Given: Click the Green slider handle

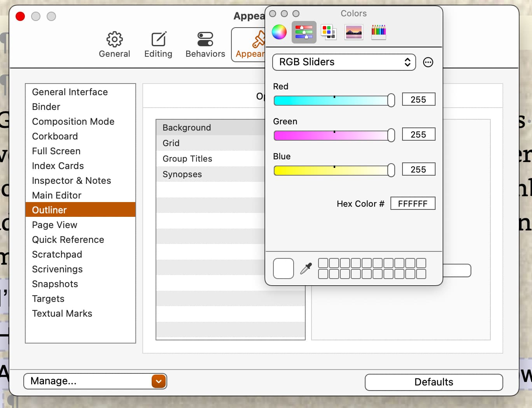Looking at the screenshot, I should pos(391,135).
